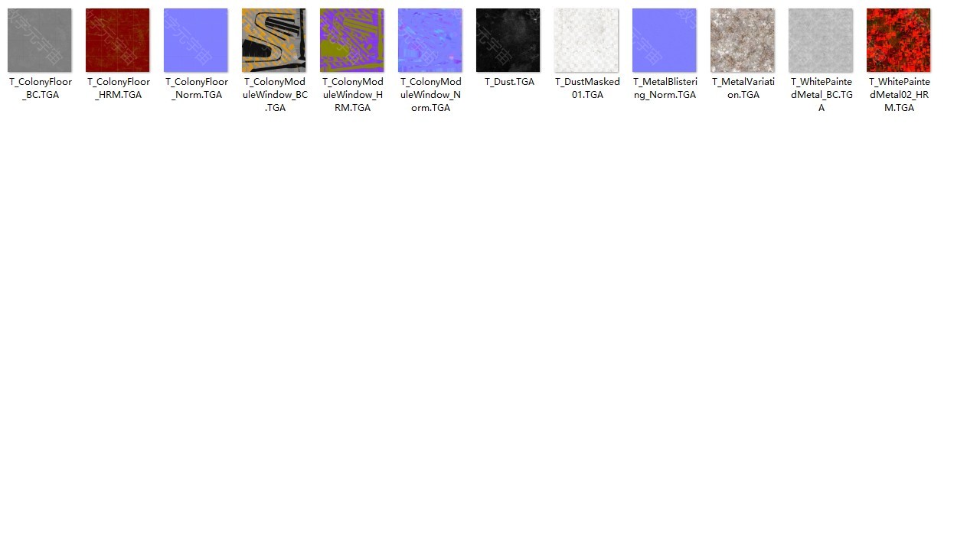This screenshot has height=551, width=980.
Task: Select the T_WhitePaintedMetal02_HRM.TGA thumbnail
Action: coord(898,41)
